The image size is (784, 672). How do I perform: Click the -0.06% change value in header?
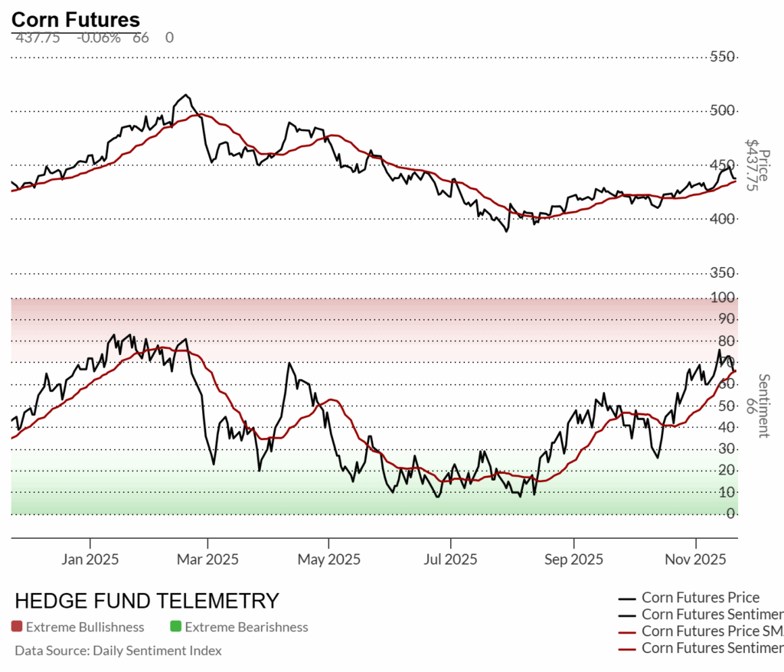tap(98, 38)
